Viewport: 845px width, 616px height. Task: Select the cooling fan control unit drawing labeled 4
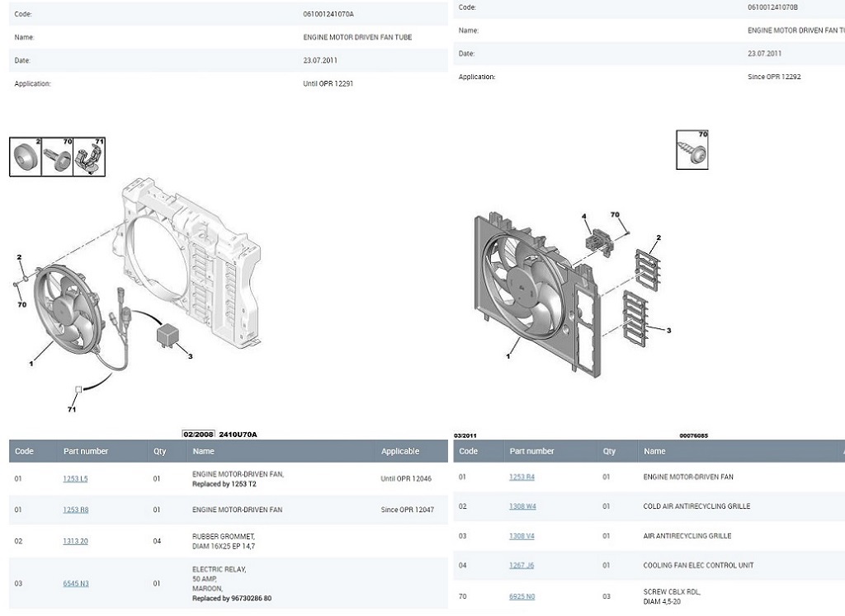tap(597, 241)
